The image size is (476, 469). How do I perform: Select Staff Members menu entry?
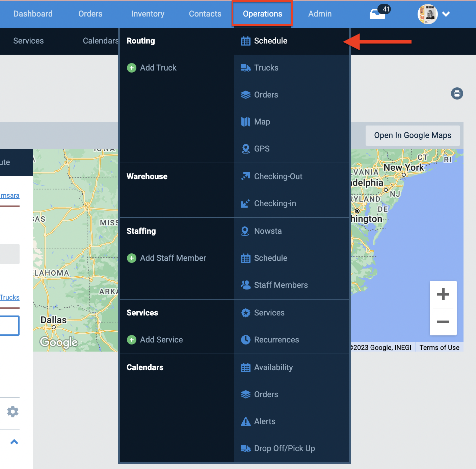tap(281, 285)
